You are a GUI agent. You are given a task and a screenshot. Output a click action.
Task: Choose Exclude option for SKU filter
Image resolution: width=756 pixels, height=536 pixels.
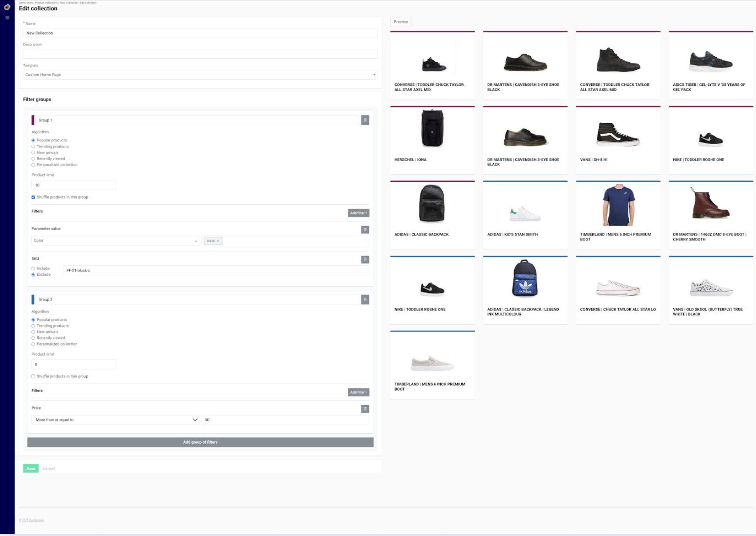(x=33, y=275)
